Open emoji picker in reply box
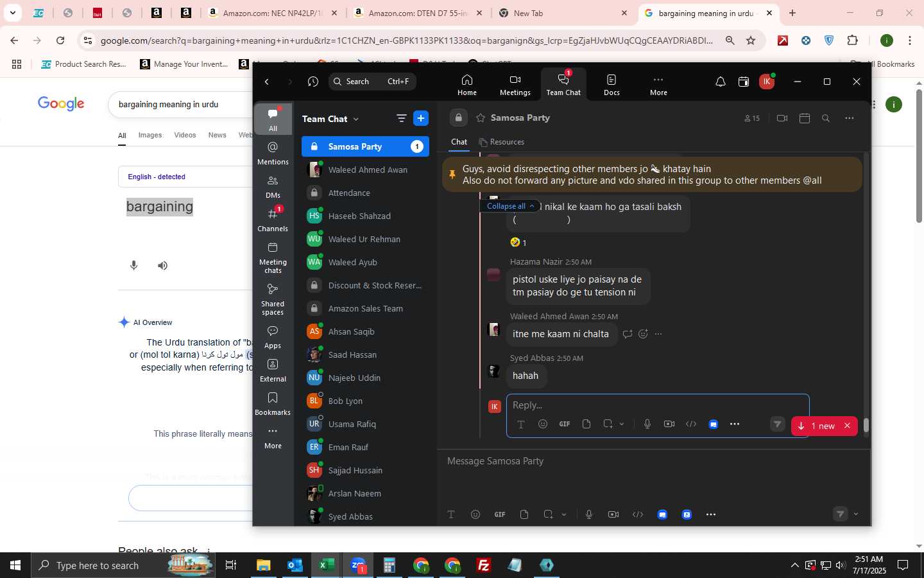The image size is (924, 578). tap(543, 424)
